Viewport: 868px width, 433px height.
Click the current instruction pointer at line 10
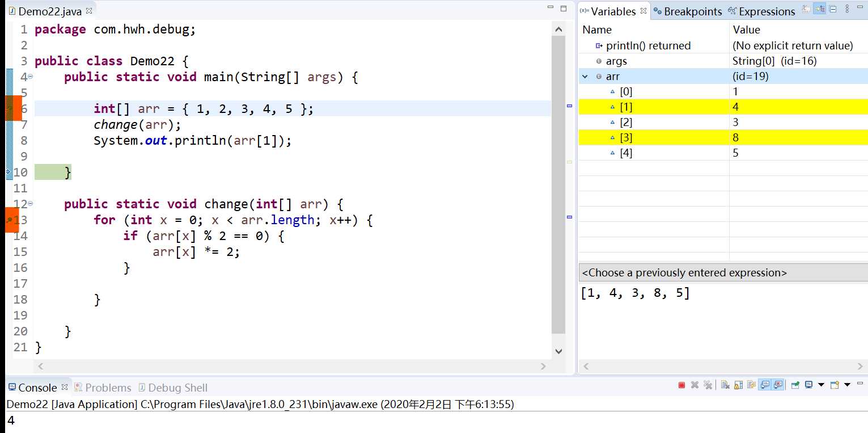[9, 171]
